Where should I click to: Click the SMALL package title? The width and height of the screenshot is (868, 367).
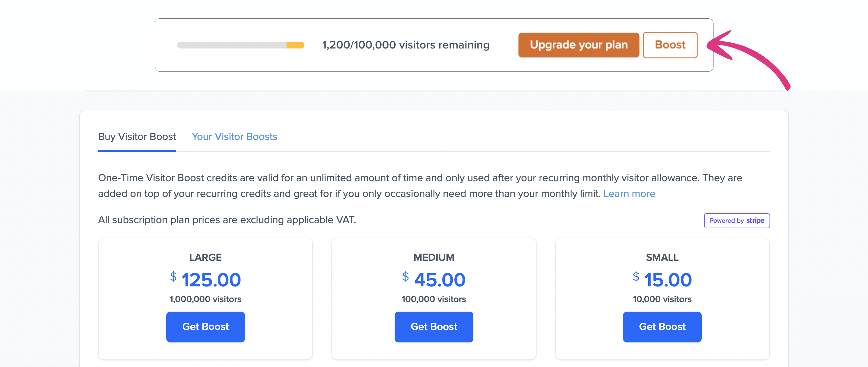click(x=662, y=257)
